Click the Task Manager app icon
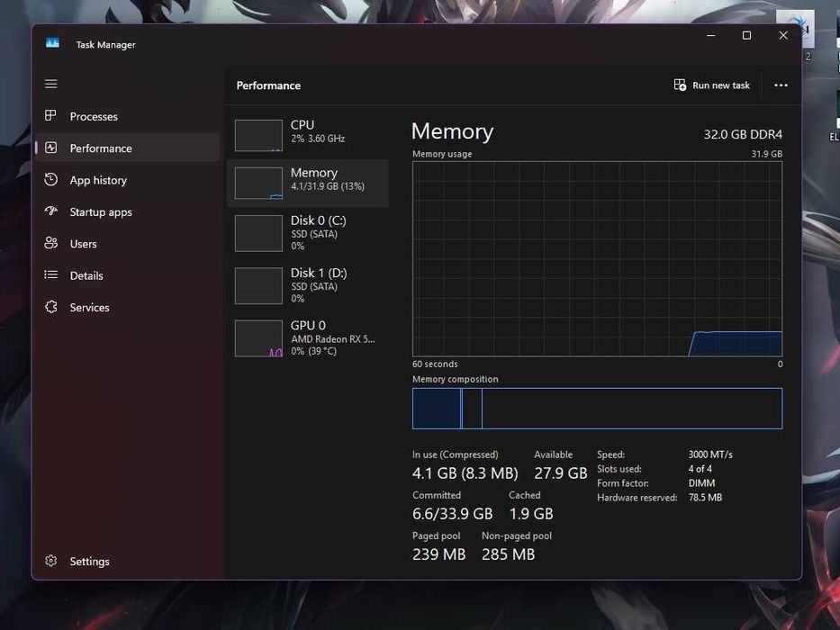This screenshot has width=840, height=630. pos(52,43)
